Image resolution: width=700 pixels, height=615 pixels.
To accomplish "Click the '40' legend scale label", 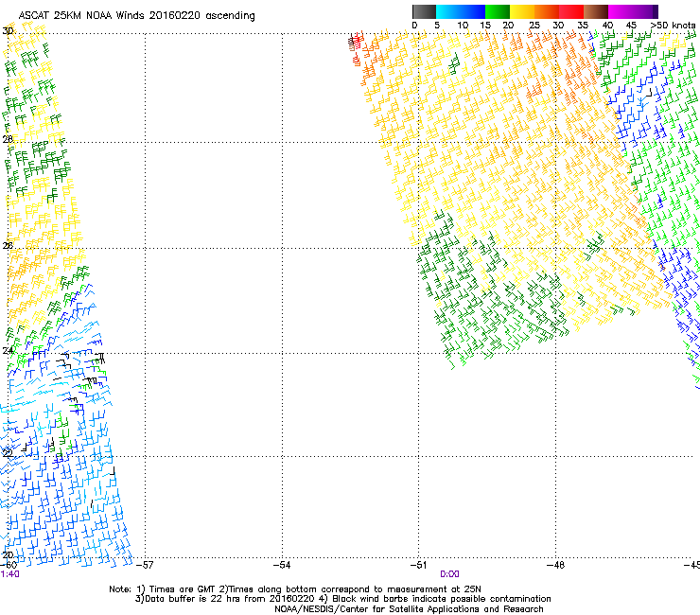I will click(x=607, y=26).
